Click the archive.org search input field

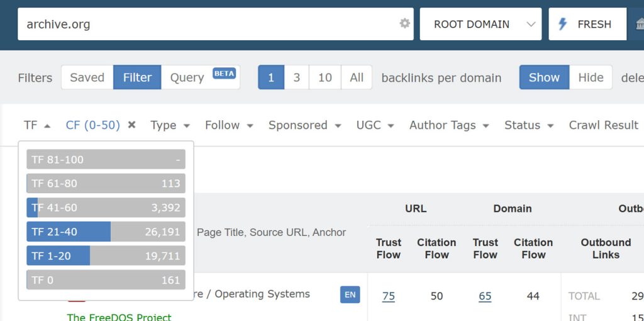(x=208, y=24)
